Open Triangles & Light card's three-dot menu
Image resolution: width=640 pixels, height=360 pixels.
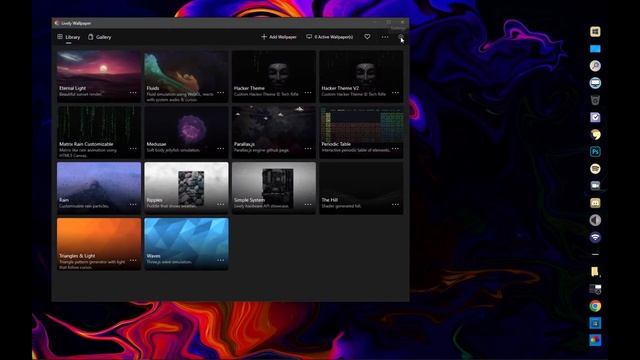(133, 260)
